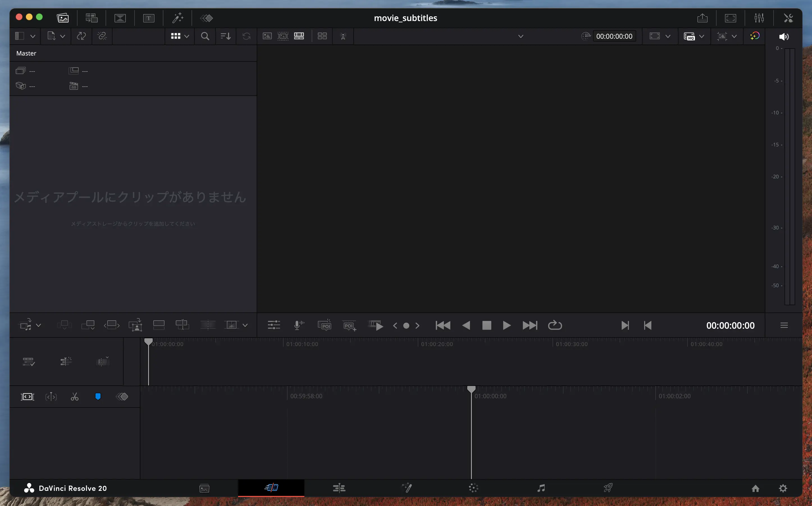The image size is (812, 506).
Task: Mute audio with the speaker icon
Action: tap(784, 36)
